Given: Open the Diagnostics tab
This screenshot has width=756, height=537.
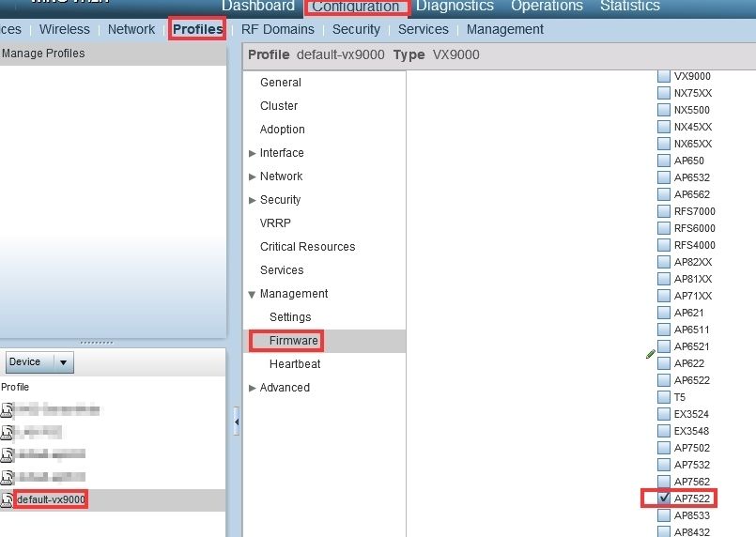Looking at the screenshot, I should tap(455, 6).
